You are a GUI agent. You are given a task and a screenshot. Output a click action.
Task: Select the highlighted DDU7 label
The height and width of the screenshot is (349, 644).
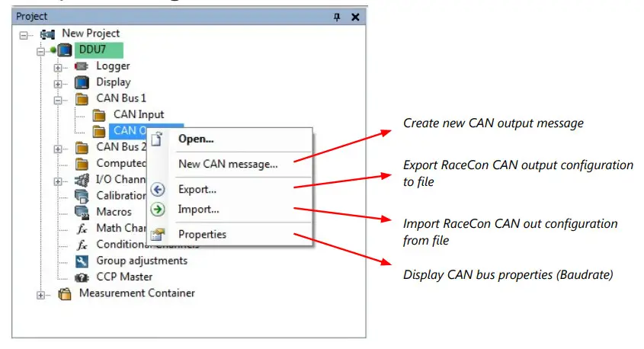click(x=98, y=50)
